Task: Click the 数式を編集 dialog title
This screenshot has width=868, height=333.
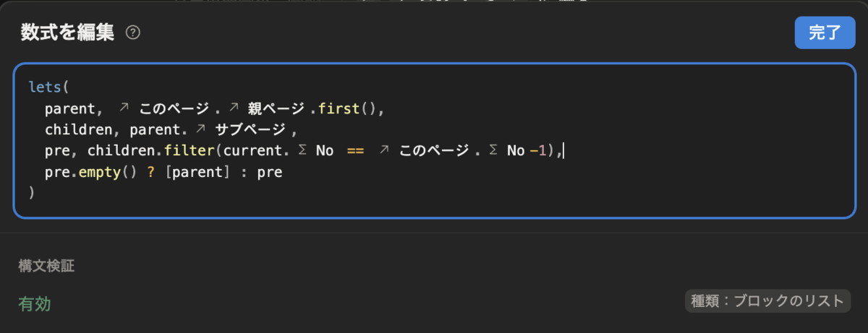Action: click(x=67, y=33)
